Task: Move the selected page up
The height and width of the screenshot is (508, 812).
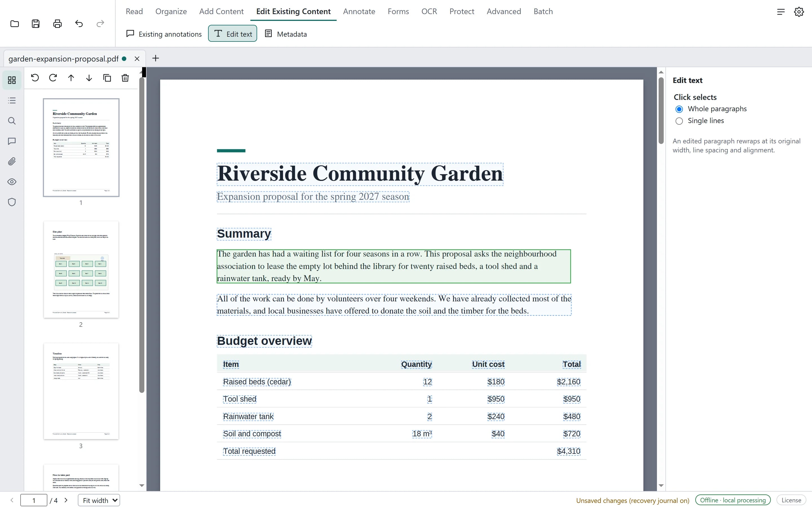Action: pyautogui.click(x=71, y=78)
